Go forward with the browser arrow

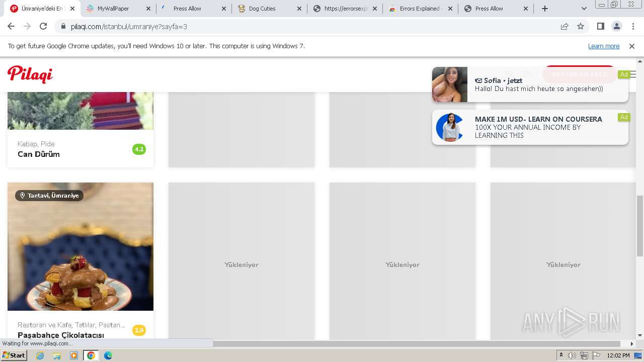pyautogui.click(x=27, y=26)
